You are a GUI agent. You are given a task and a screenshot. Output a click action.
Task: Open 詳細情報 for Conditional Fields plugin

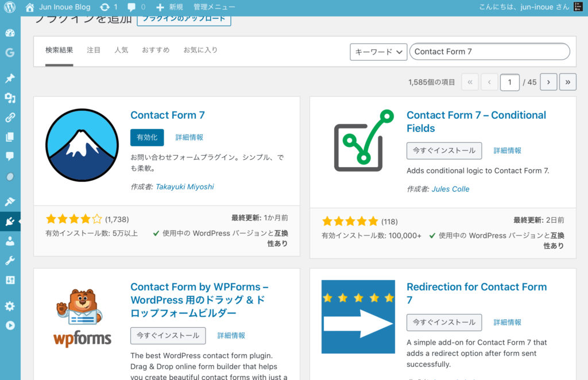click(x=508, y=150)
